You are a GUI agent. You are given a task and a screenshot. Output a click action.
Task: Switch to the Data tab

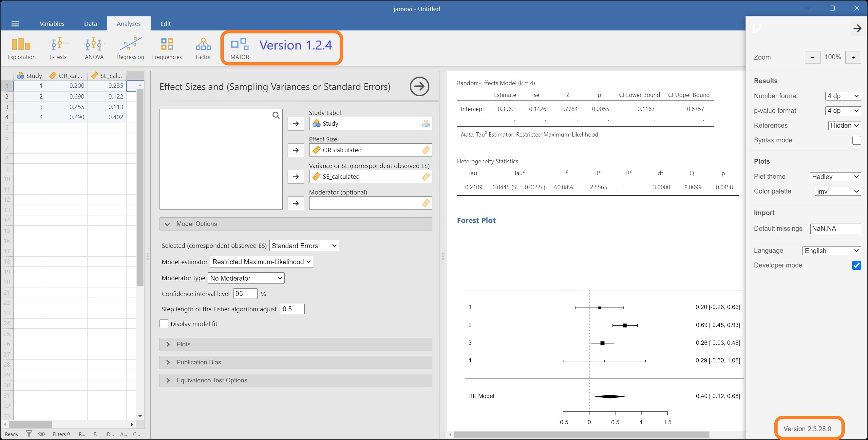[90, 24]
